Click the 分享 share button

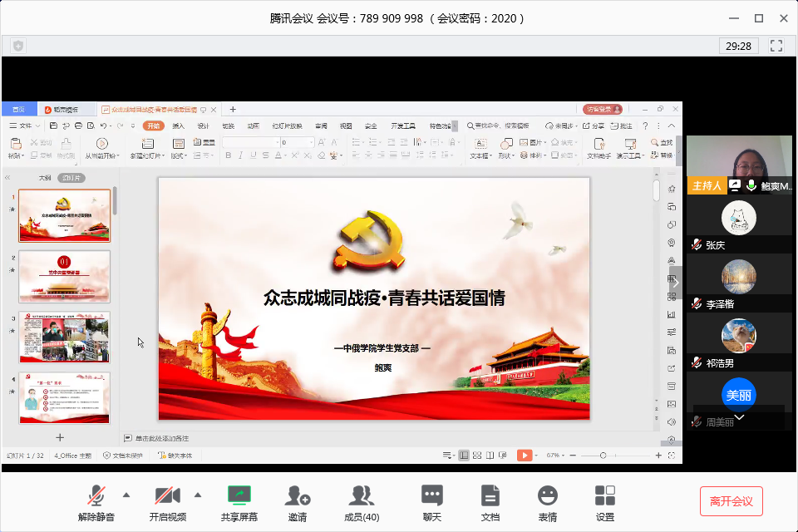coord(594,126)
